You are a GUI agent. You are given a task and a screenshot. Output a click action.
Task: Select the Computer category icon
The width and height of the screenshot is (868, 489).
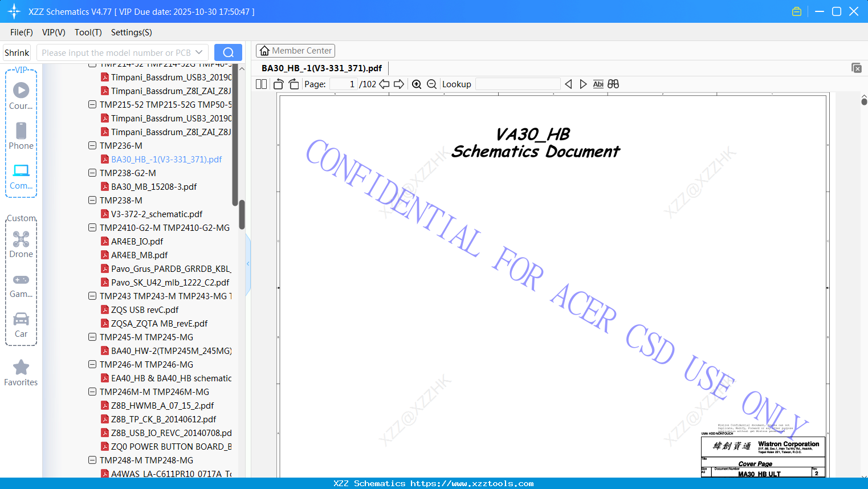pyautogui.click(x=21, y=176)
